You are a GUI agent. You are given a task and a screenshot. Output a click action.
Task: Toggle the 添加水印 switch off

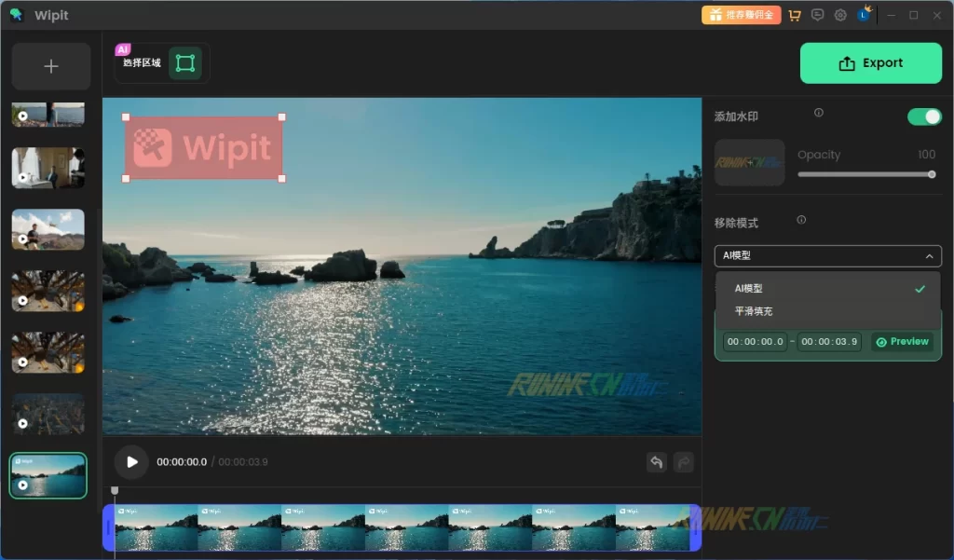[x=924, y=116]
